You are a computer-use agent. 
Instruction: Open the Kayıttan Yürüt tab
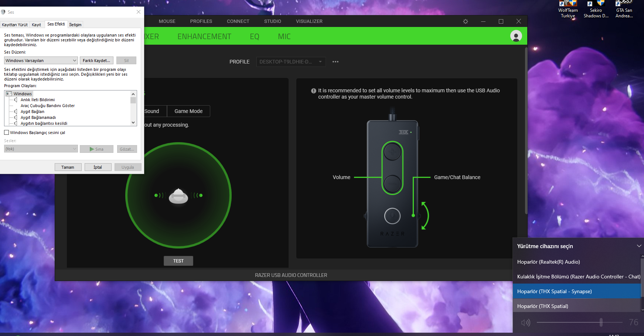[x=15, y=25]
